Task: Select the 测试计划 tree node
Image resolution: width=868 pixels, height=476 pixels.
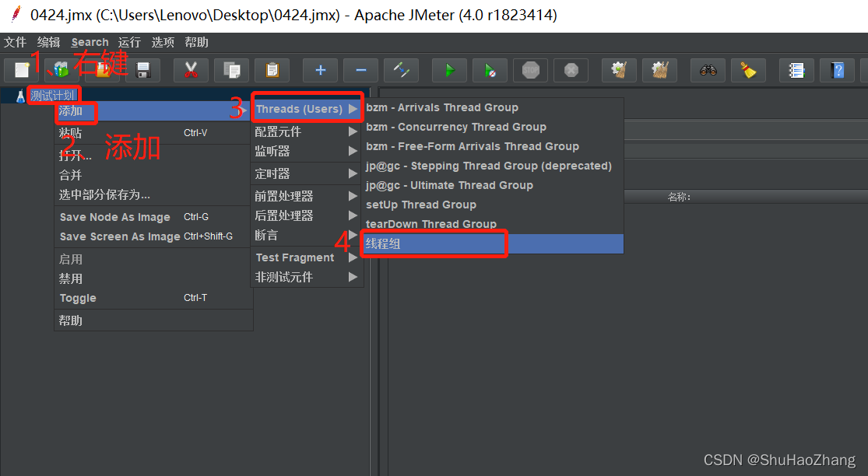Action: pyautogui.click(x=52, y=96)
